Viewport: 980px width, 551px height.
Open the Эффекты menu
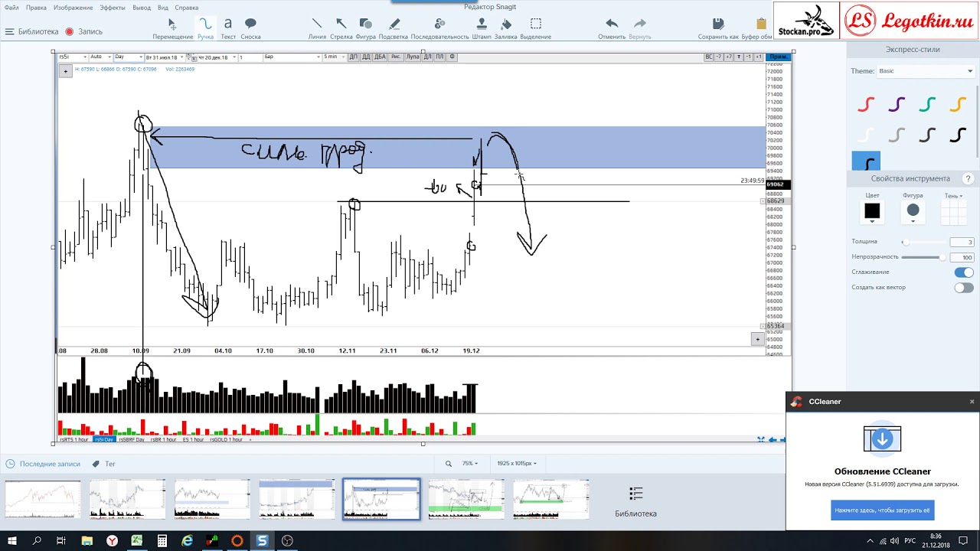[x=113, y=8]
